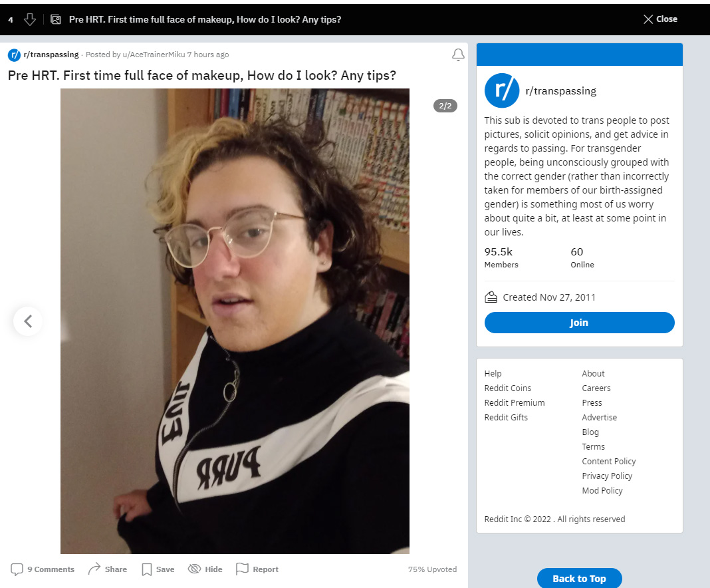Share this post
Image resolution: width=710 pixels, height=588 pixels.
tap(107, 569)
